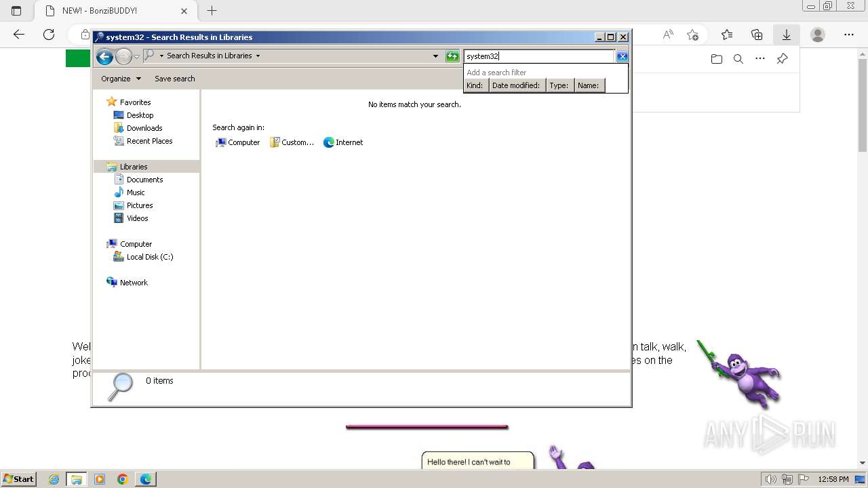The width and height of the screenshot is (868, 488).
Task: Open Documents library
Action: click(144, 180)
